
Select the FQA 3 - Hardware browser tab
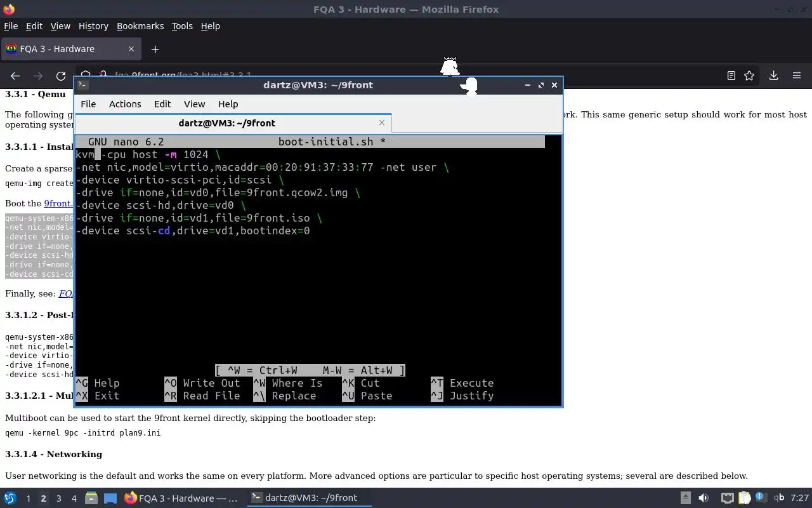tap(70, 49)
